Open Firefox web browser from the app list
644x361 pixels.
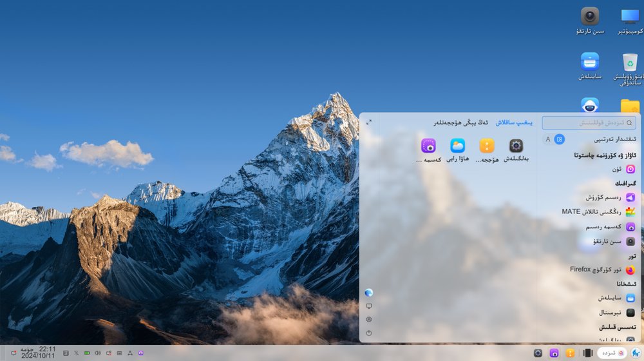[x=630, y=269]
